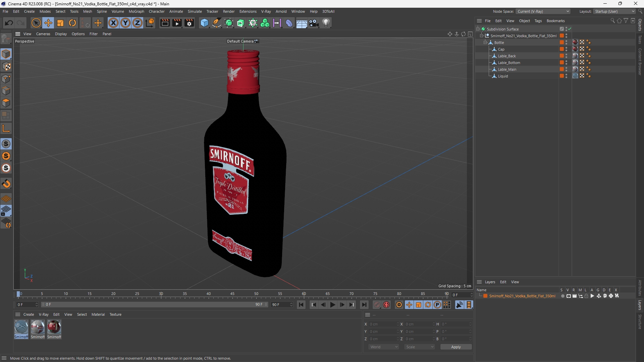The width and height of the screenshot is (644, 362).
Task: Switch to Texture mode in left sidebar
Action: tap(6, 66)
